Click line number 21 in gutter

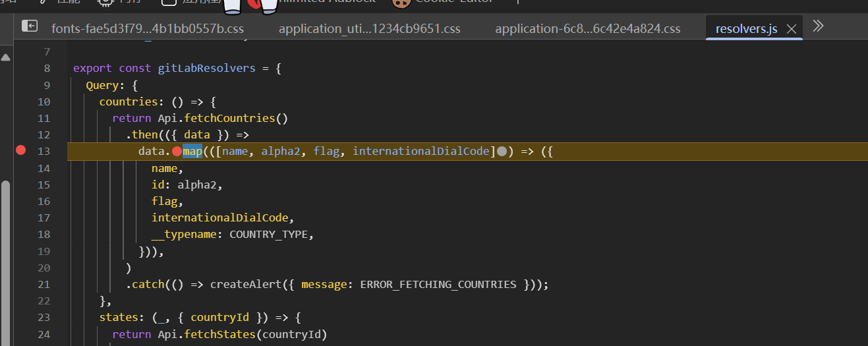(x=44, y=285)
